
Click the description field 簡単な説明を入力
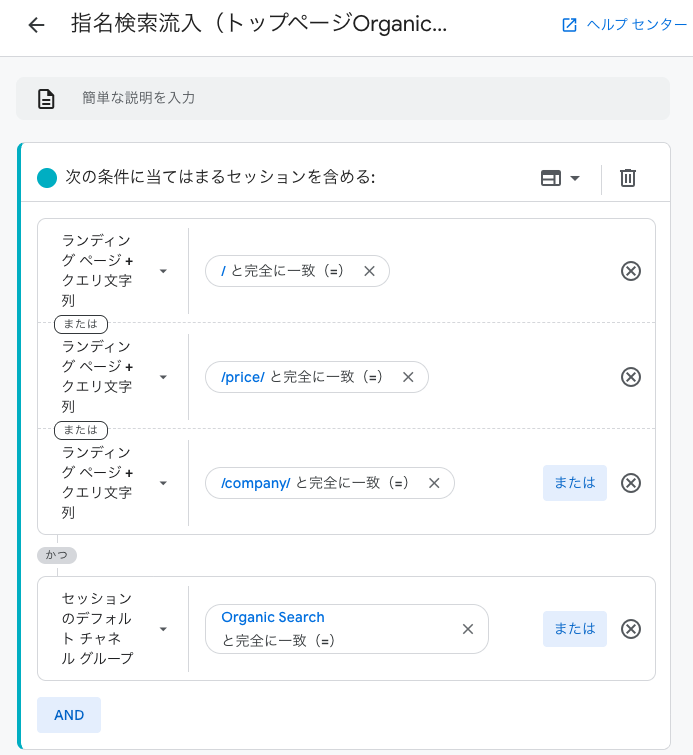coord(342,98)
